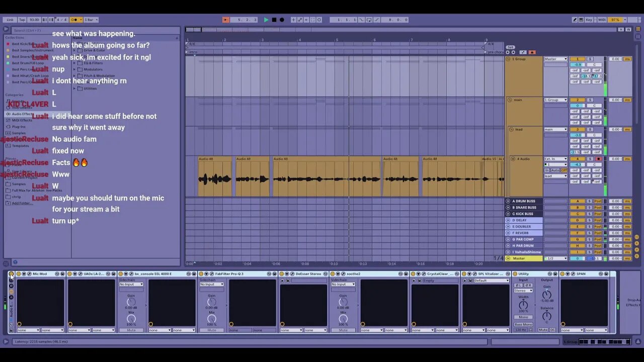Solo the F REVERB return track

(x=590, y=233)
